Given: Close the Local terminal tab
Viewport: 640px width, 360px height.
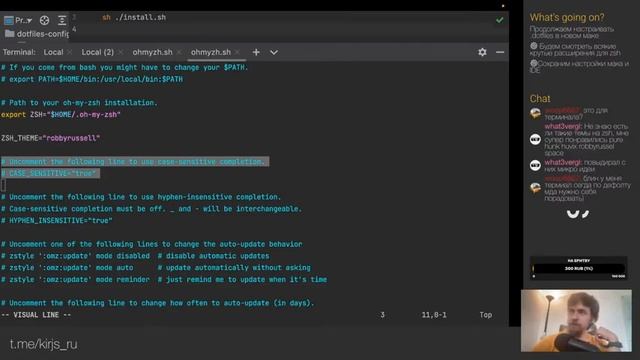Looking at the screenshot, I should coord(70,52).
